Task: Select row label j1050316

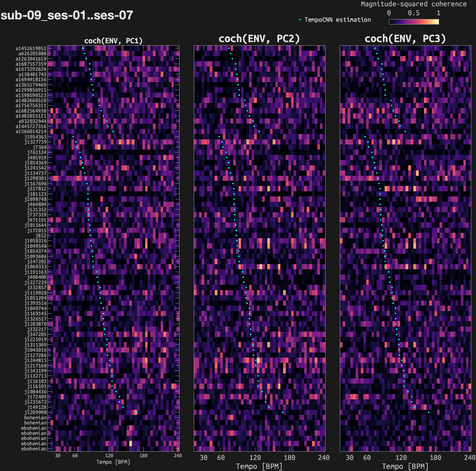Action: tap(36, 241)
